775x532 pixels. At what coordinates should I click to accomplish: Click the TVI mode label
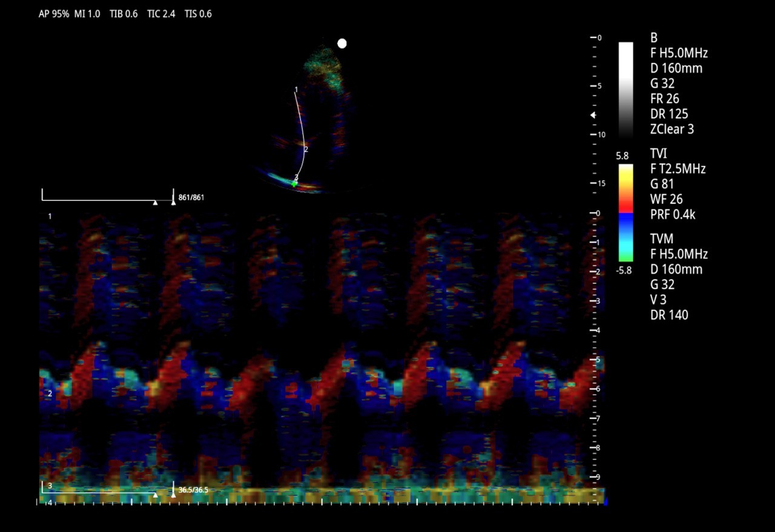tap(659, 154)
